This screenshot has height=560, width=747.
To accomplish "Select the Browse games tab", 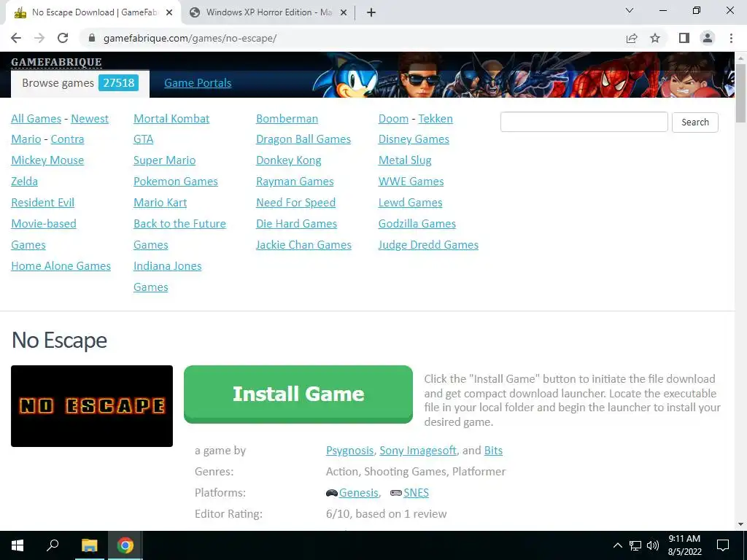I will click(80, 83).
